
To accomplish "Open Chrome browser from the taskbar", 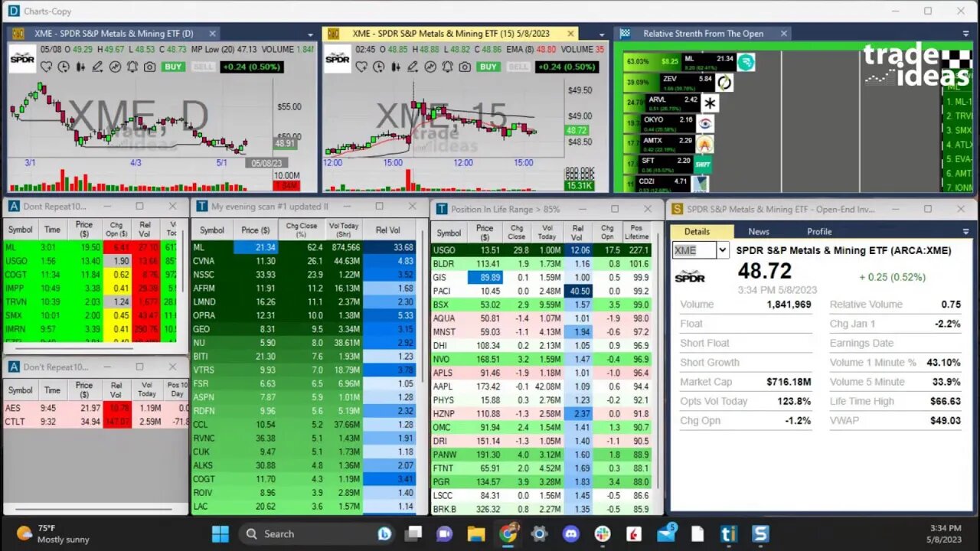I will point(508,533).
